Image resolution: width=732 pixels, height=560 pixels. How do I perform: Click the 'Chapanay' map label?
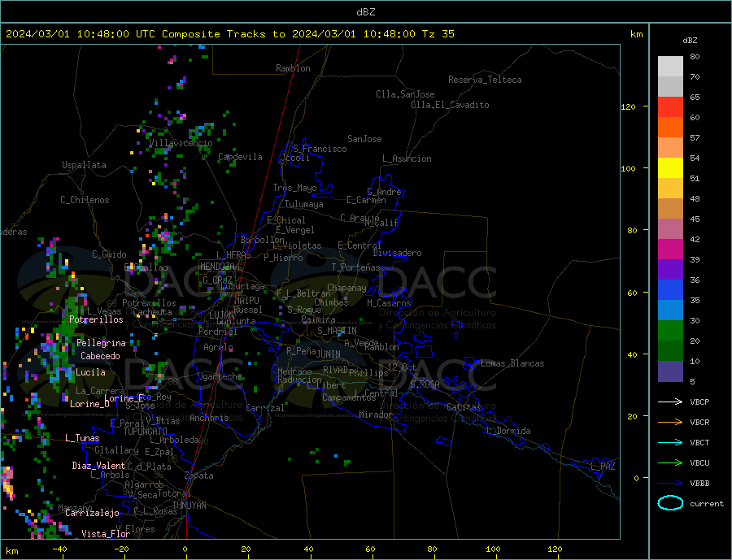[346, 288]
